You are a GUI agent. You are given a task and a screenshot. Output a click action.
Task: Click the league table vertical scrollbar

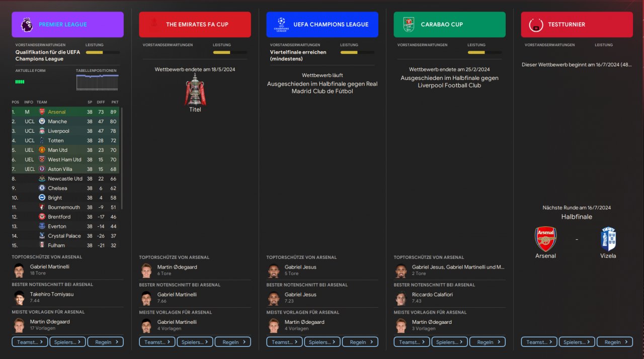point(122,158)
